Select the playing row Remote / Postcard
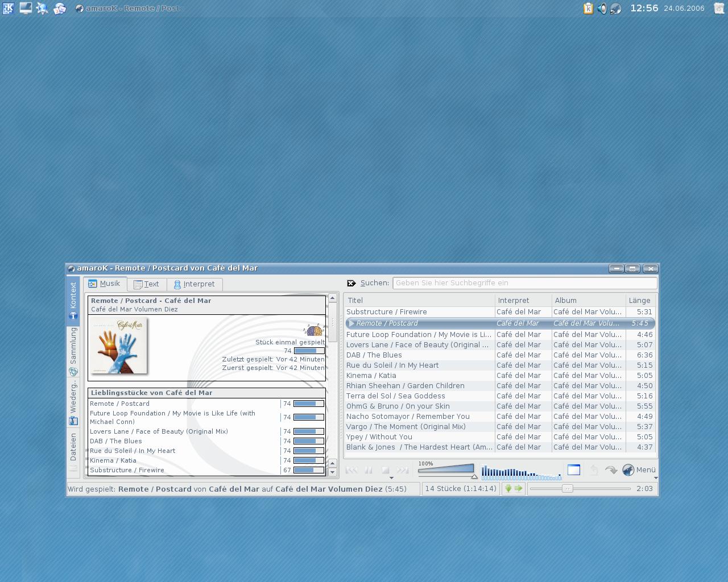Screen dimensions: 728x582 [x=500, y=323]
